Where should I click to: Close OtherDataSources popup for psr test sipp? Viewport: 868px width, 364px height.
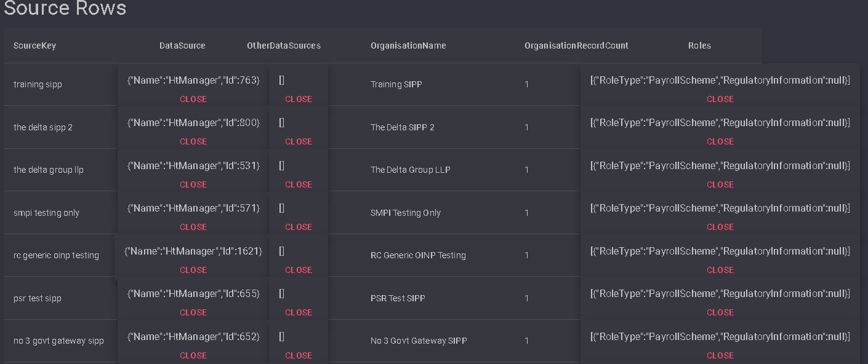[x=299, y=312]
